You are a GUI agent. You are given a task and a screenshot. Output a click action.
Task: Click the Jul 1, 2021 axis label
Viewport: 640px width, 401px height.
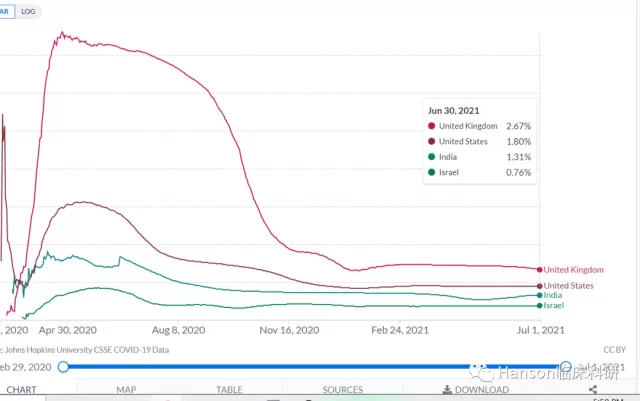(x=540, y=330)
